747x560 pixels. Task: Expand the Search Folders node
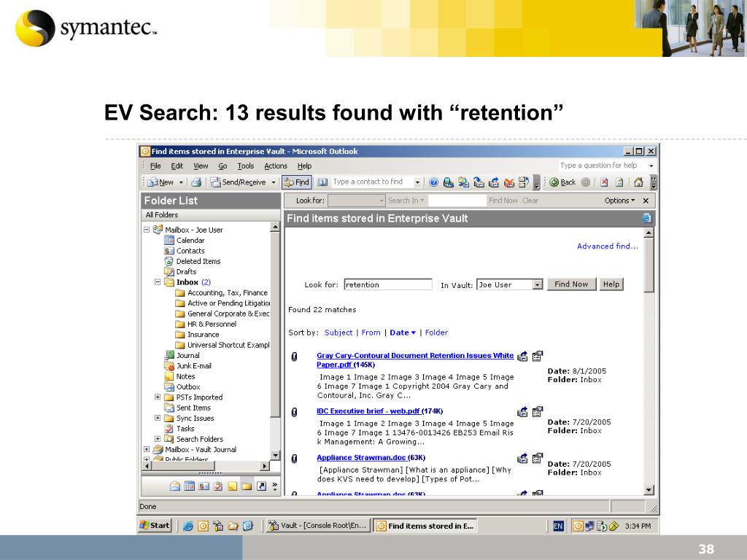[158, 439]
